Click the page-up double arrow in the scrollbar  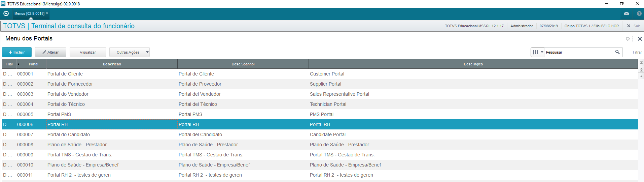(x=641, y=70)
